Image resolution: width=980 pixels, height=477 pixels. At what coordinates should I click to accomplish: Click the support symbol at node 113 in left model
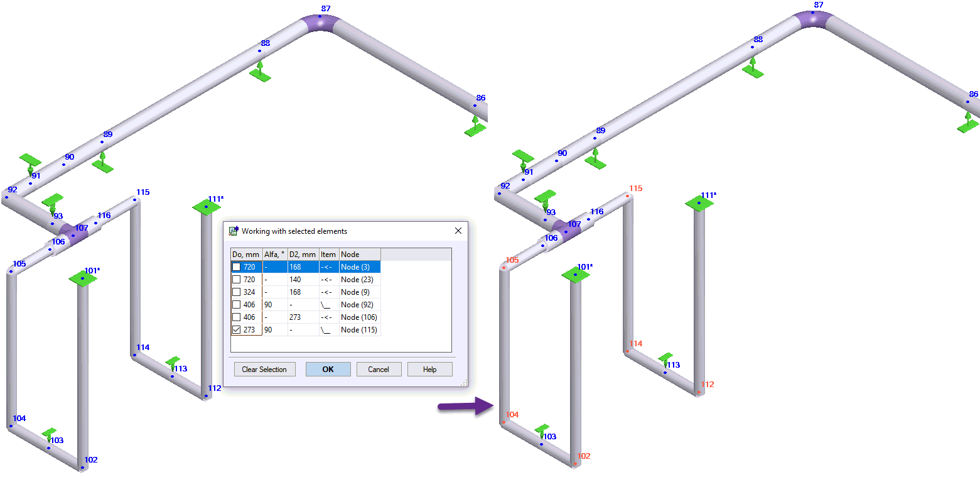(x=173, y=364)
